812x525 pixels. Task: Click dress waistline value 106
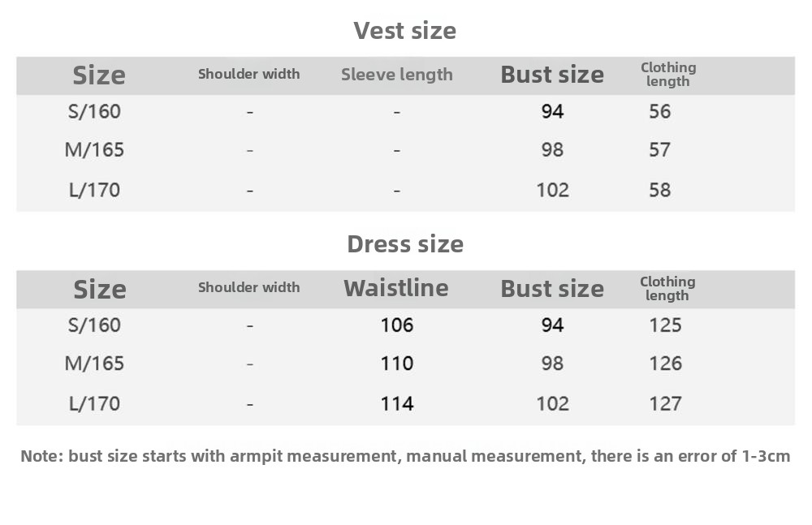[397, 325]
